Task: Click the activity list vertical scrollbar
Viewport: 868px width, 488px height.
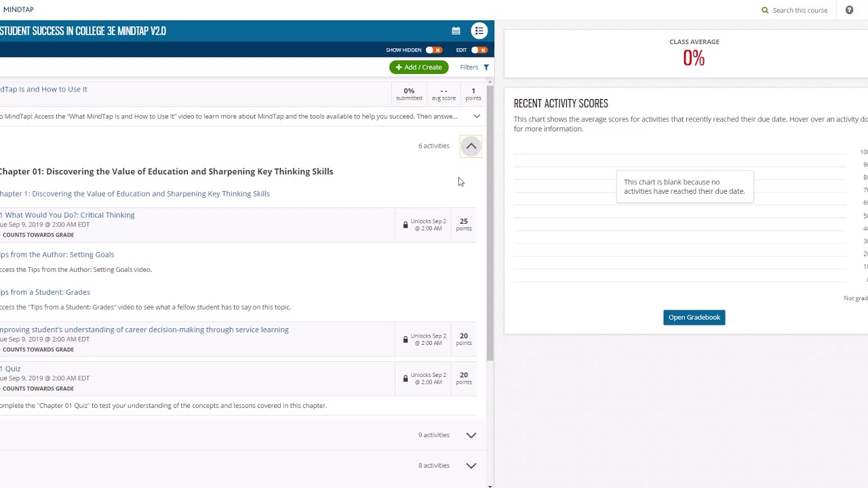Action: click(x=490, y=224)
